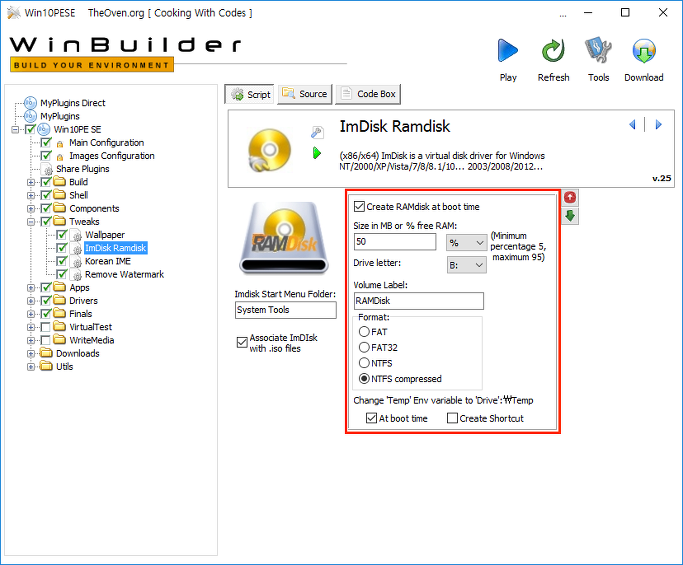Switch to the Code Box tab
This screenshot has height=565, width=683.
(368, 94)
